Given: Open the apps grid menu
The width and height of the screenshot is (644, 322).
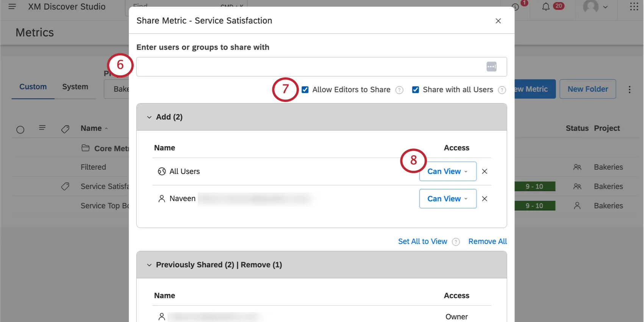Looking at the screenshot, I should pyautogui.click(x=634, y=7).
